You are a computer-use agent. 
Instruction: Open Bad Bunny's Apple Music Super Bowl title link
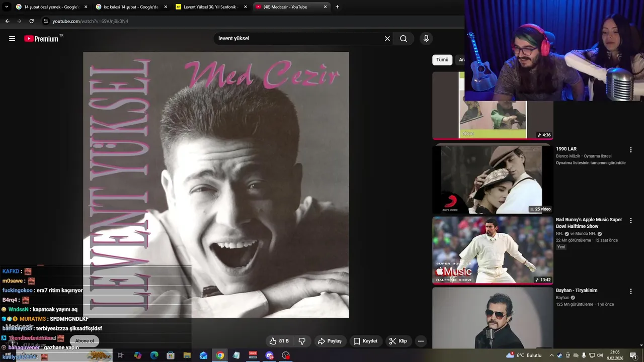589,223
